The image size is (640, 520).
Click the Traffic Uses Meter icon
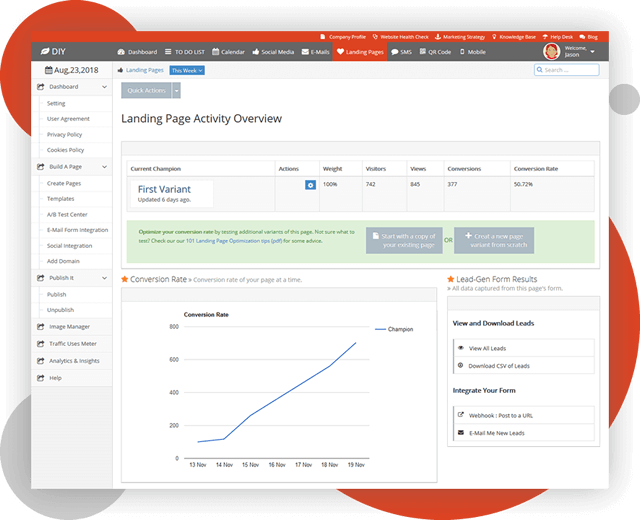(x=40, y=343)
